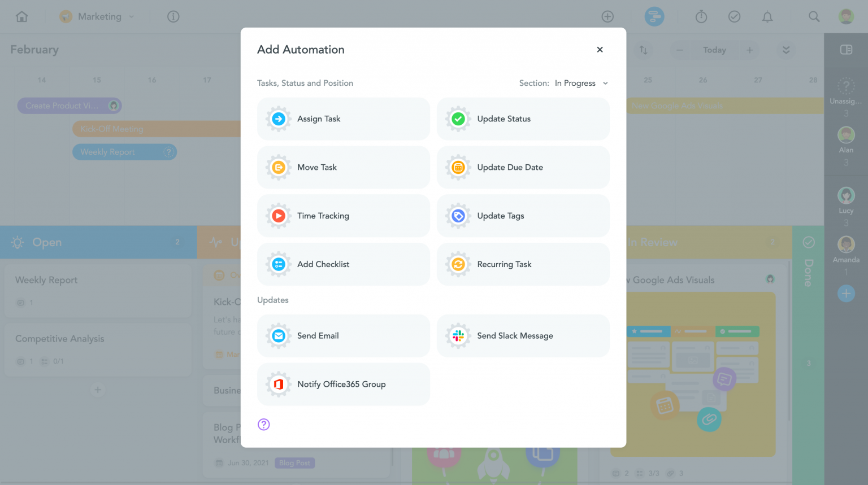Go to the home icon

point(22,16)
